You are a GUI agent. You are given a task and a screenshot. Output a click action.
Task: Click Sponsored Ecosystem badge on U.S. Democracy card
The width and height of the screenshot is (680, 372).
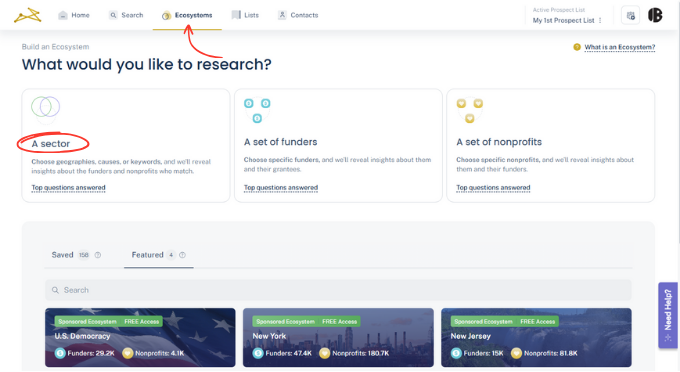point(88,322)
